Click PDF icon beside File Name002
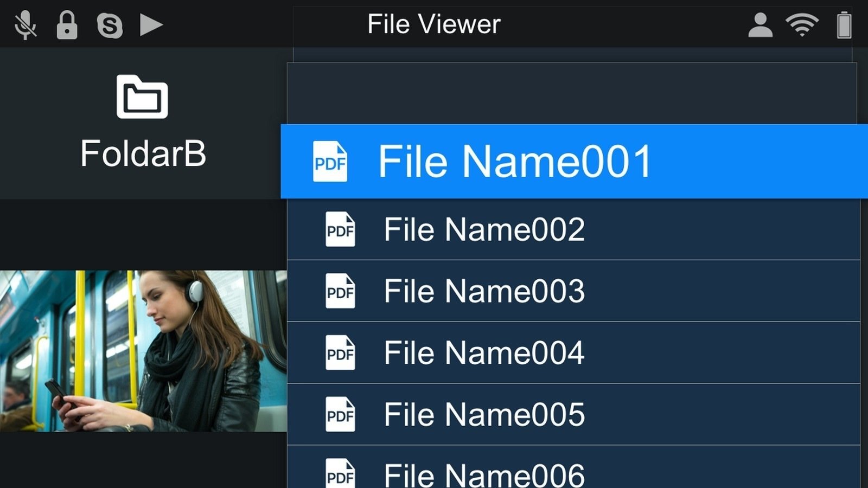The height and width of the screenshot is (488, 868). point(340,229)
